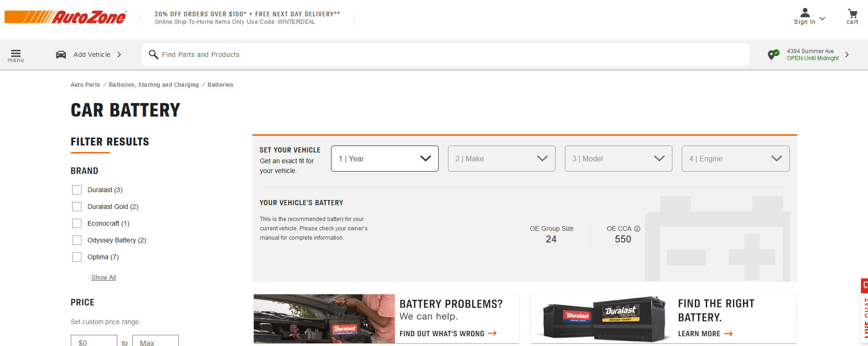The width and height of the screenshot is (868, 346).
Task: Click the search magnifier icon
Action: click(153, 55)
